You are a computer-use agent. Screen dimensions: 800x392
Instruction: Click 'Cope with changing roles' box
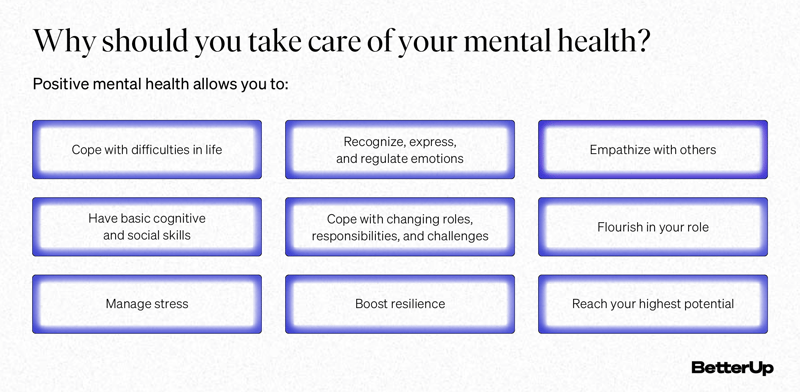[x=400, y=227]
